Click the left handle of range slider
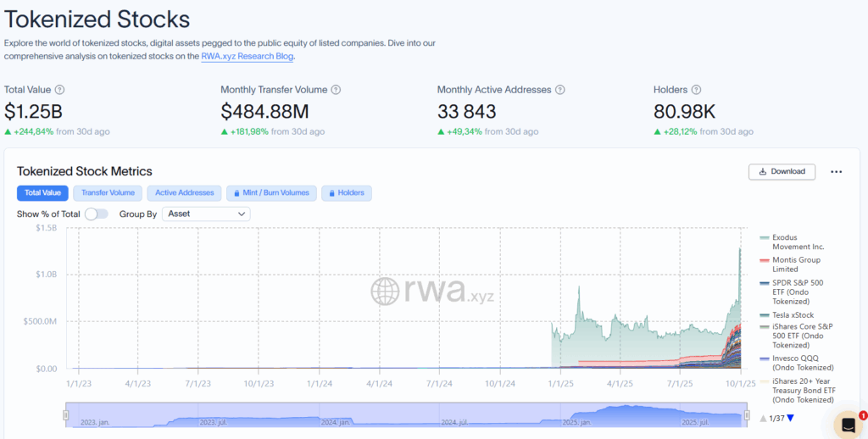This screenshot has height=439, width=868. coord(66,414)
